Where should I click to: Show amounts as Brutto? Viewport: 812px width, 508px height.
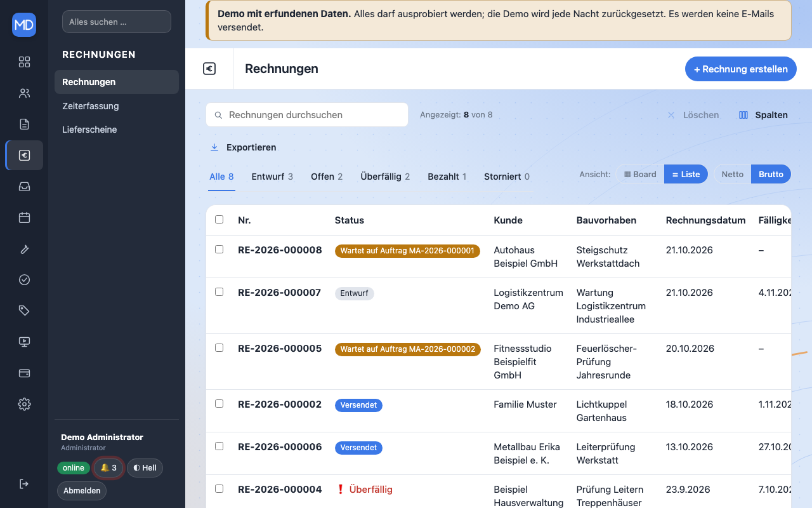(771, 174)
